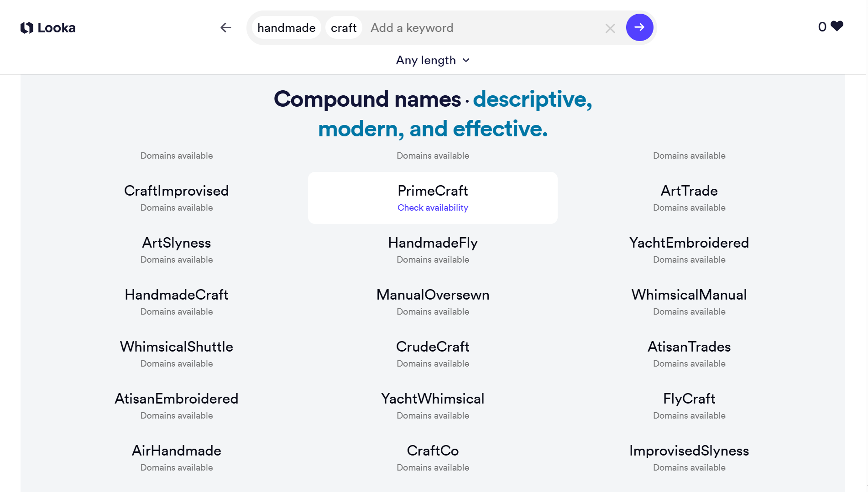This screenshot has width=868, height=492.
Task: Open the Any length dropdown
Action: pyautogui.click(x=433, y=60)
